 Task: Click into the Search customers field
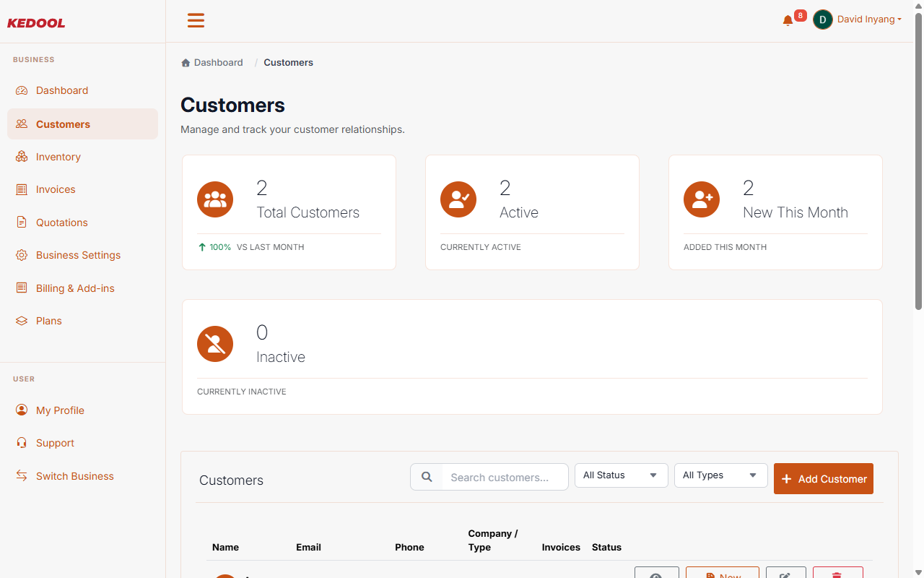(x=505, y=477)
